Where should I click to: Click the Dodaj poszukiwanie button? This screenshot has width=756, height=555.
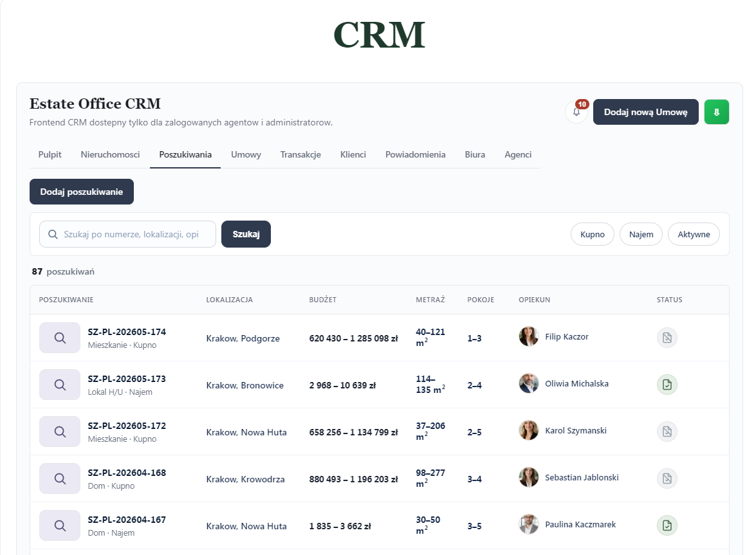[82, 192]
